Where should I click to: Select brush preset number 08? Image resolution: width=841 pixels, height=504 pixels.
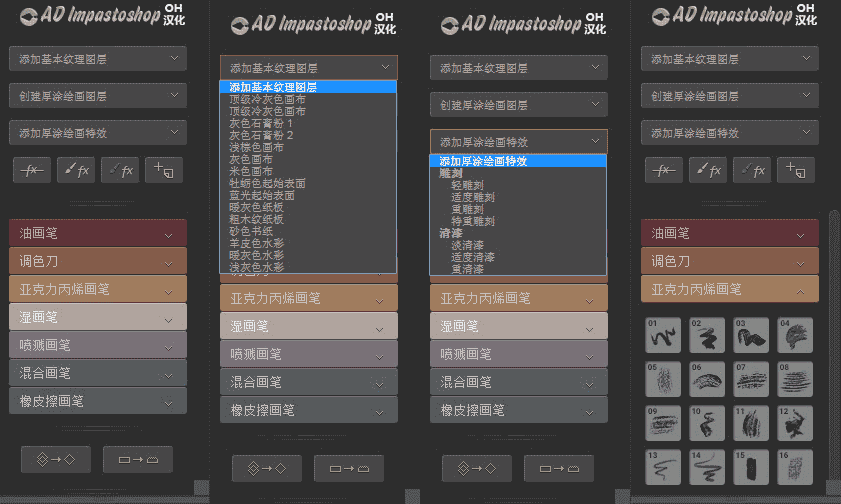point(795,379)
